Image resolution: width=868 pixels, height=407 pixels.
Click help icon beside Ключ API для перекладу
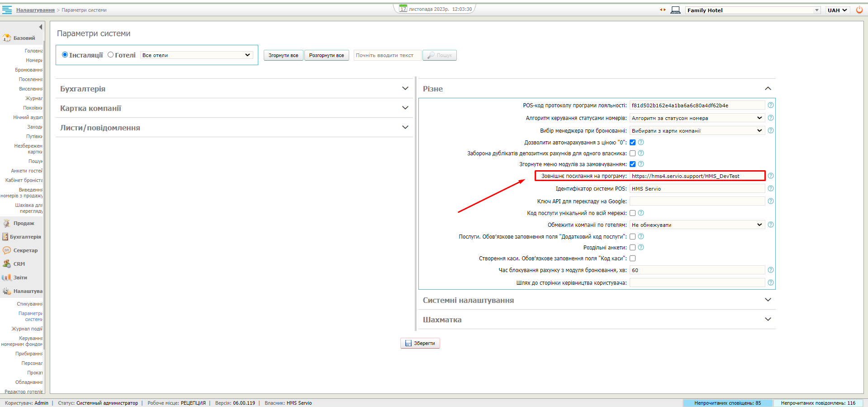771,201
